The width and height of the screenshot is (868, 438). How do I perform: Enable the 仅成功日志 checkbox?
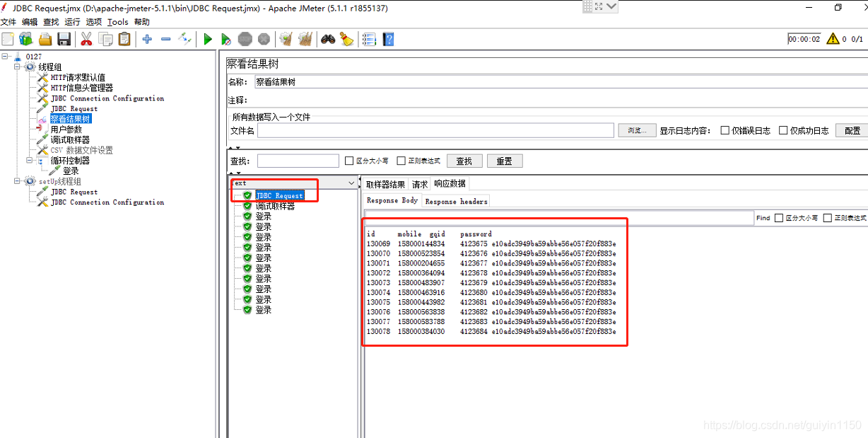pyautogui.click(x=783, y=130)
